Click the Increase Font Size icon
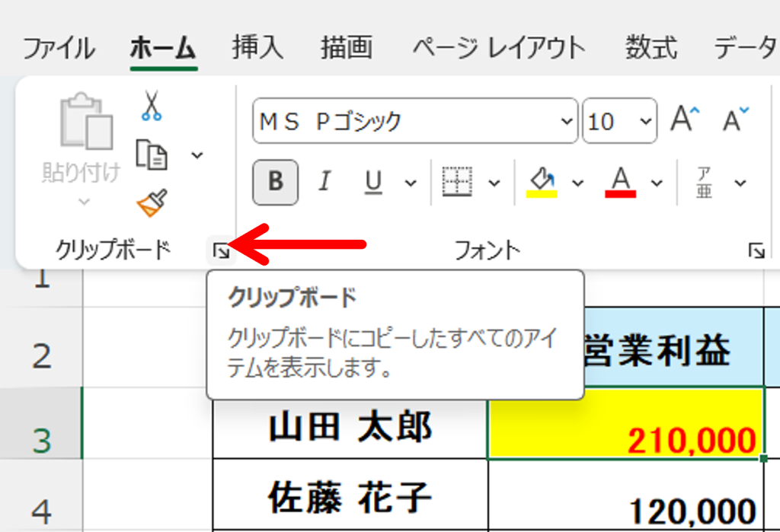 [x=685, y=120]
